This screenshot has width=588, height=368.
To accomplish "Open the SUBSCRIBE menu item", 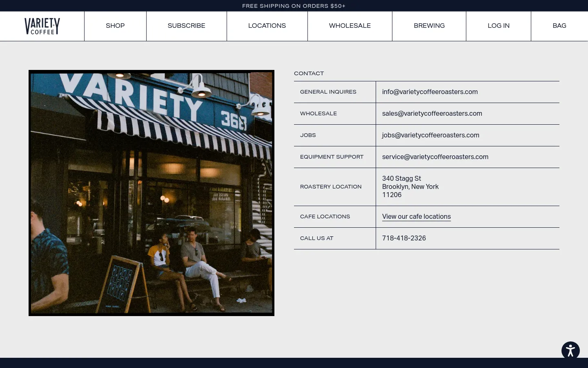I will coord(187,26).
